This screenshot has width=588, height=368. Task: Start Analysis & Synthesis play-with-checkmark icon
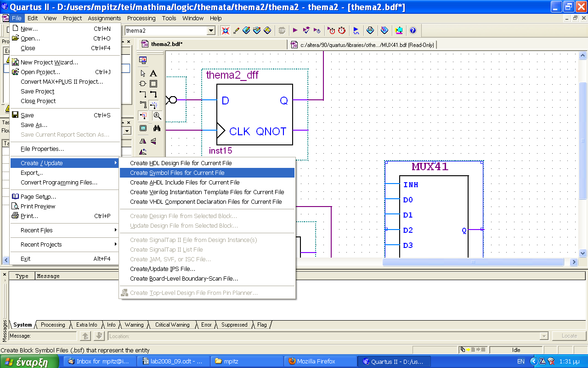306,30
